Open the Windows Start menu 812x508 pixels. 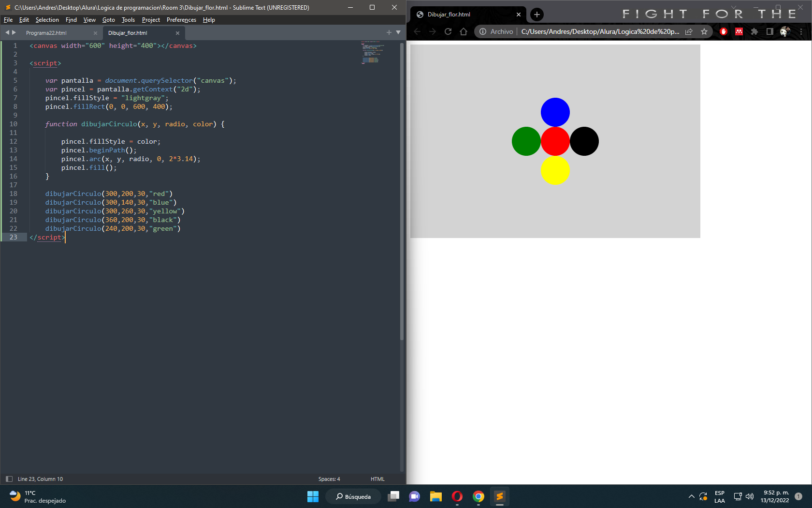(313, 496)
